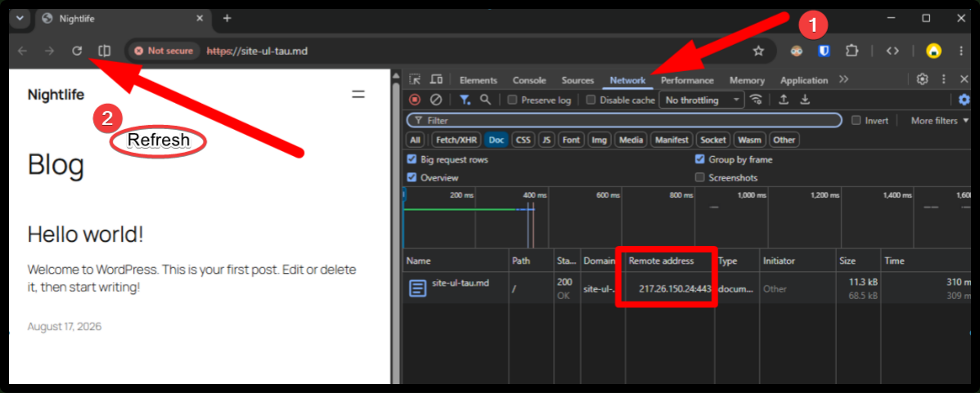The image size is (980, 393).
Task: Toggle the network filter funnel icon
Action: pyautogui.click(x=465, y=100)
